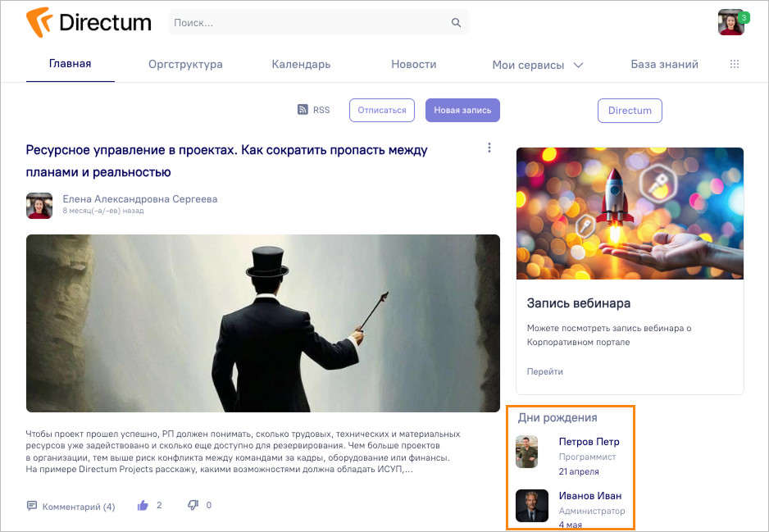Click the webinar description text
Image resolution: width=769 pixels, height=532 pixels.
click(x=609, y=335)
